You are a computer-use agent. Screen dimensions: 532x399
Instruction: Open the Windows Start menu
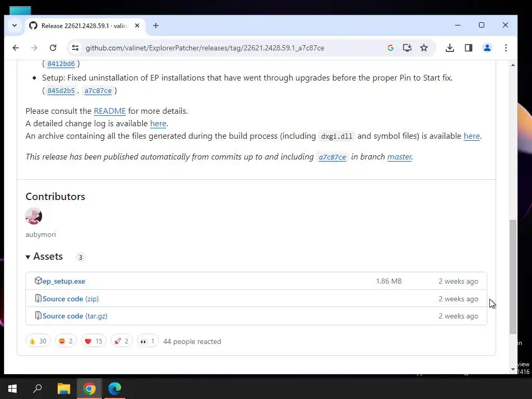[x=12, y=389]
